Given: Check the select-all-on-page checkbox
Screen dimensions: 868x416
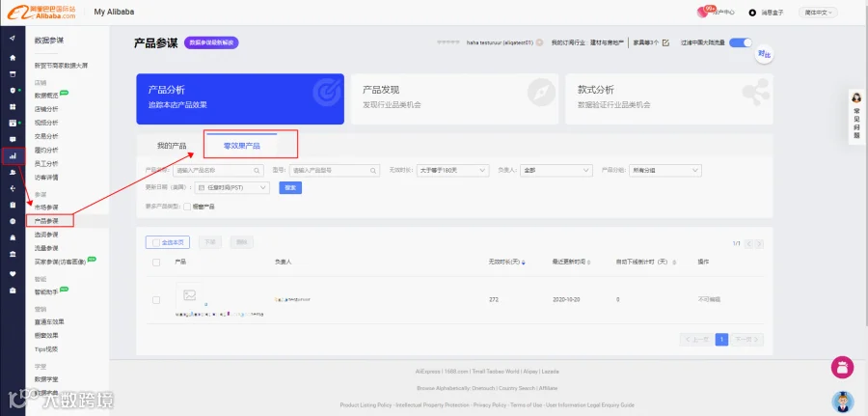Looking at the screenshot, I should pyautogui.click(x=156, y=242).
